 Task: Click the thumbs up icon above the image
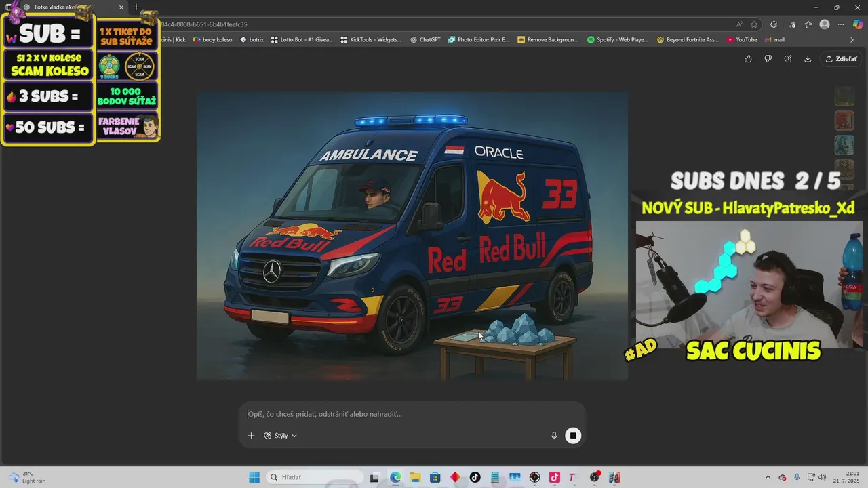(x=748, y=59)
